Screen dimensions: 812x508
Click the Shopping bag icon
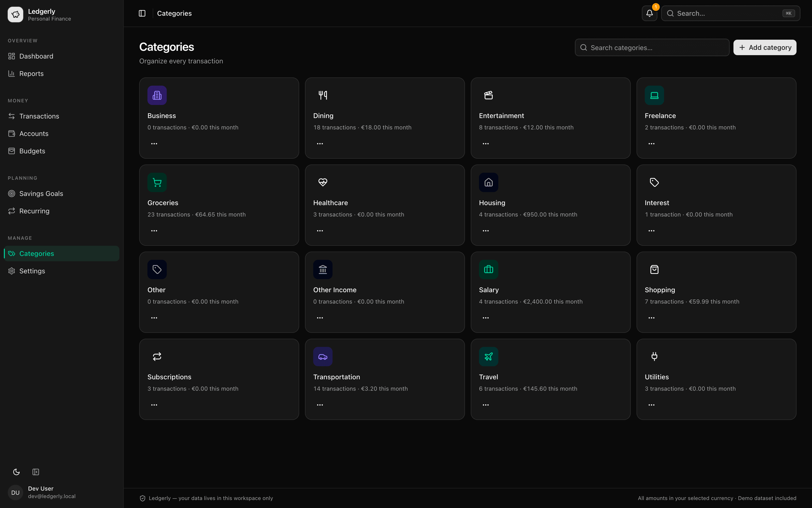[x=654, y=269]
